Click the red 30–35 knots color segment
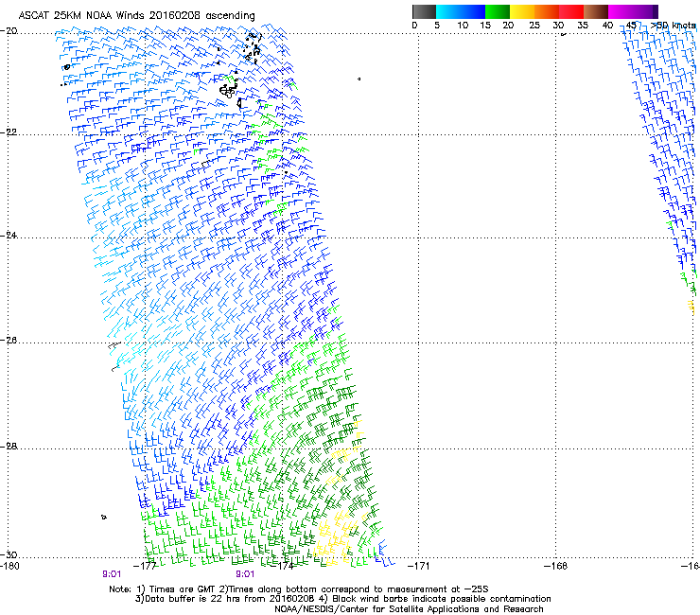700x615 pixels. 571,11
